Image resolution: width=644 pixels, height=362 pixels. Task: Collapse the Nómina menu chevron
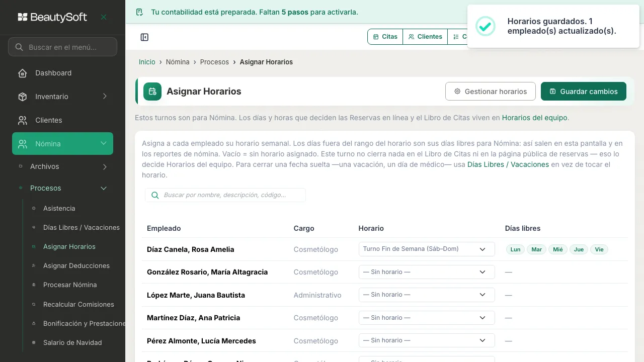tap(104, 144)
